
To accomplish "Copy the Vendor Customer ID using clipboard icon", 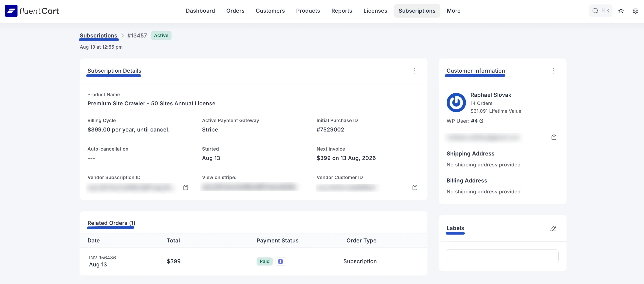I will [x=415, y=187].
